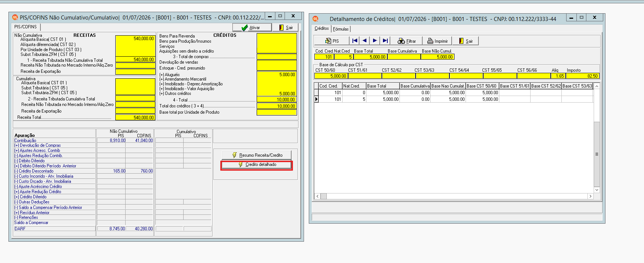Click the grid's horizontal scrollbar right arrow
Image resolution: width=644 pixels, height=263 pixels.
tap(590, 196)
